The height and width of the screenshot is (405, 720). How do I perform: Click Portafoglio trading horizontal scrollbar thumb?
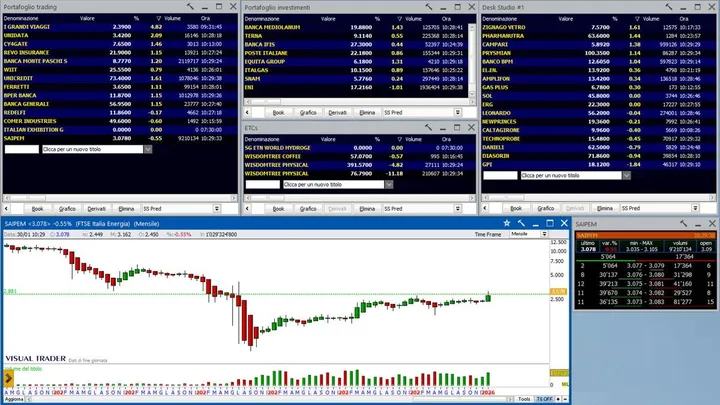[x=28, y=198]
